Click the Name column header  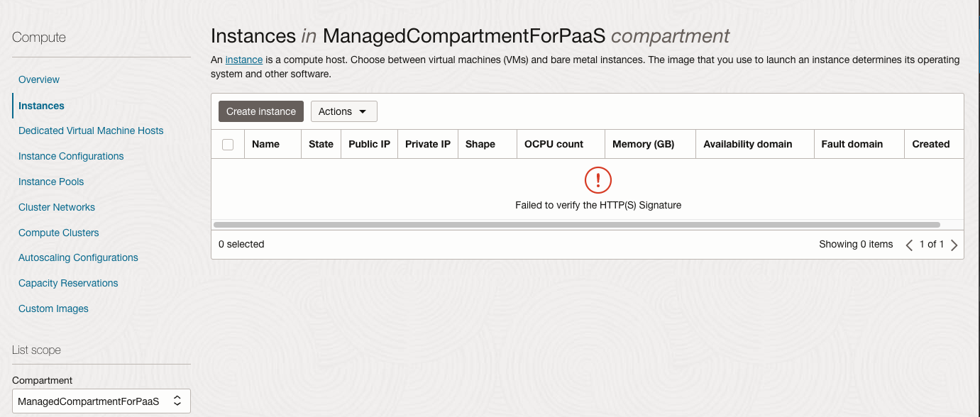pyautogui.click(x=265, y=144)
